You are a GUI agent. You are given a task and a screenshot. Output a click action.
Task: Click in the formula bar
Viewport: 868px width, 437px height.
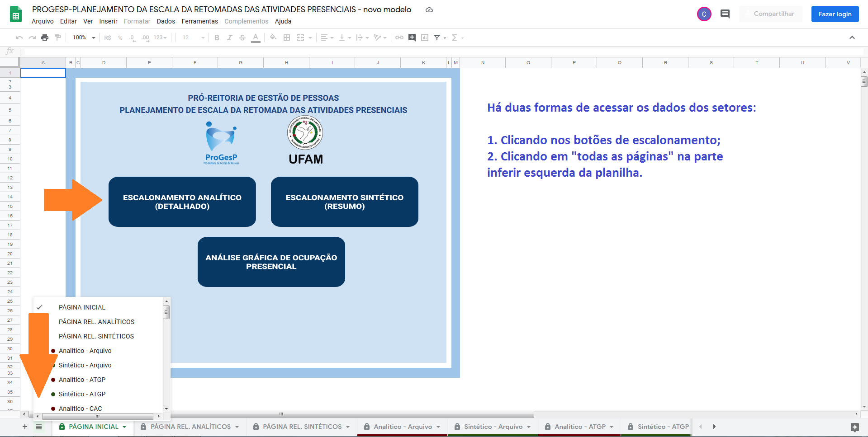click(x=443, y=51)
